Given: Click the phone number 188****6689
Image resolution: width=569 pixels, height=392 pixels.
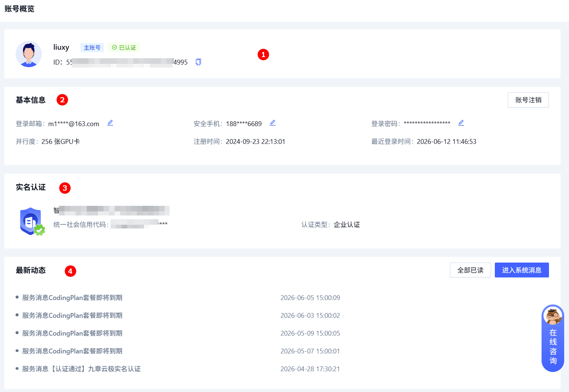Looking at the screenshot, I should 244,123.
